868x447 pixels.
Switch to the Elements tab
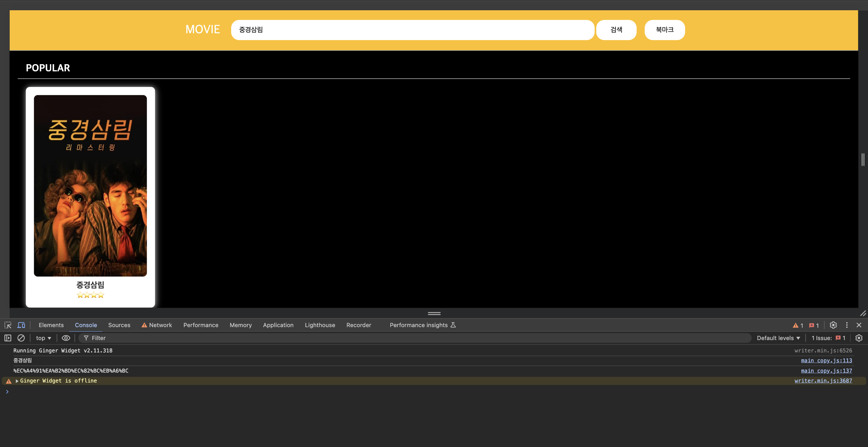pos(51,325)
